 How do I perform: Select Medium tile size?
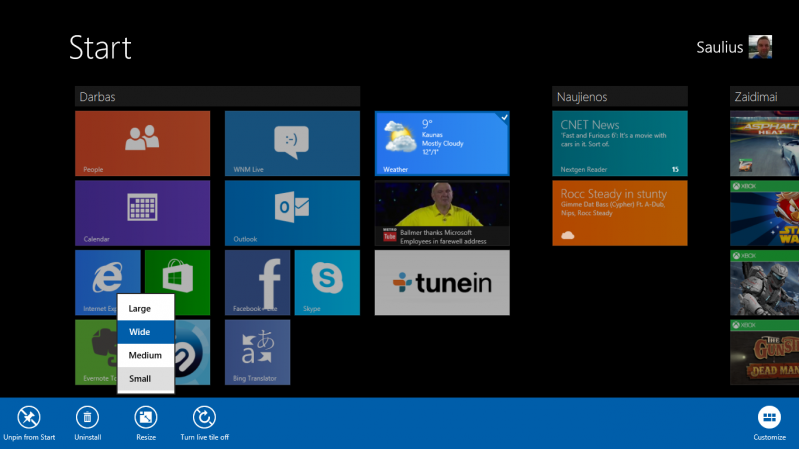tap(146, 355)
